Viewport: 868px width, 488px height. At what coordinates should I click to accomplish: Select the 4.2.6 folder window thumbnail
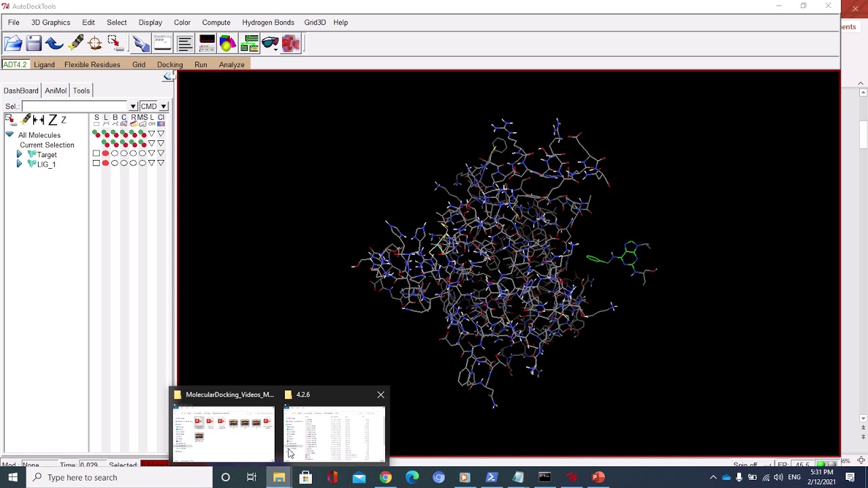pyautogui.click(x=334, y=433)
